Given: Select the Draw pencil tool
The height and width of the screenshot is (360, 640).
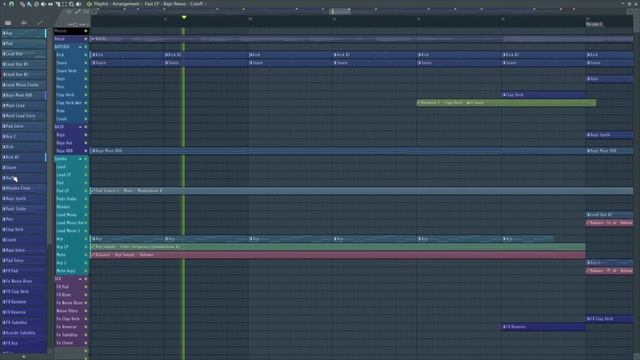Looking at the screenshot, I should pyautogui.click(x=22, y=4).
